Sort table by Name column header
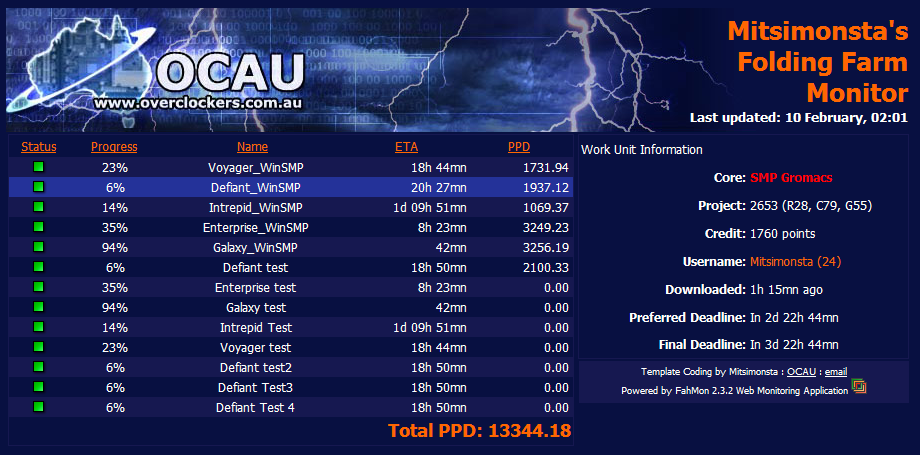920x455 pixels. 252,147
